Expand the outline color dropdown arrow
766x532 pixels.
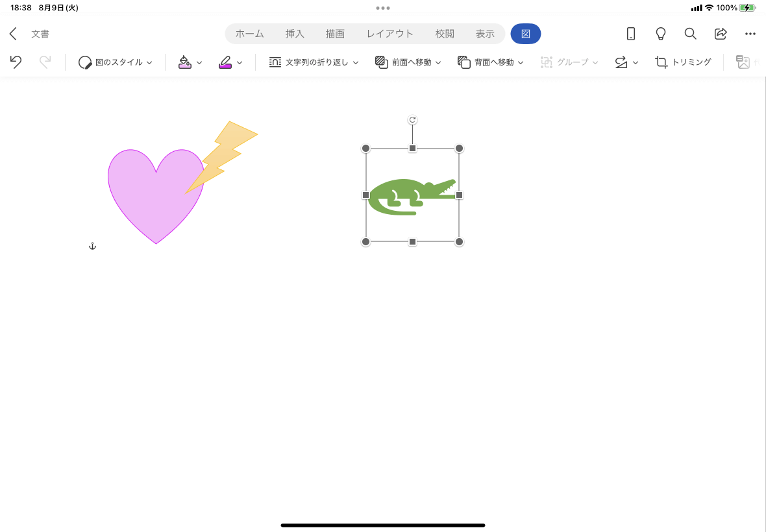pyautogui.click(x=240, y=62)
